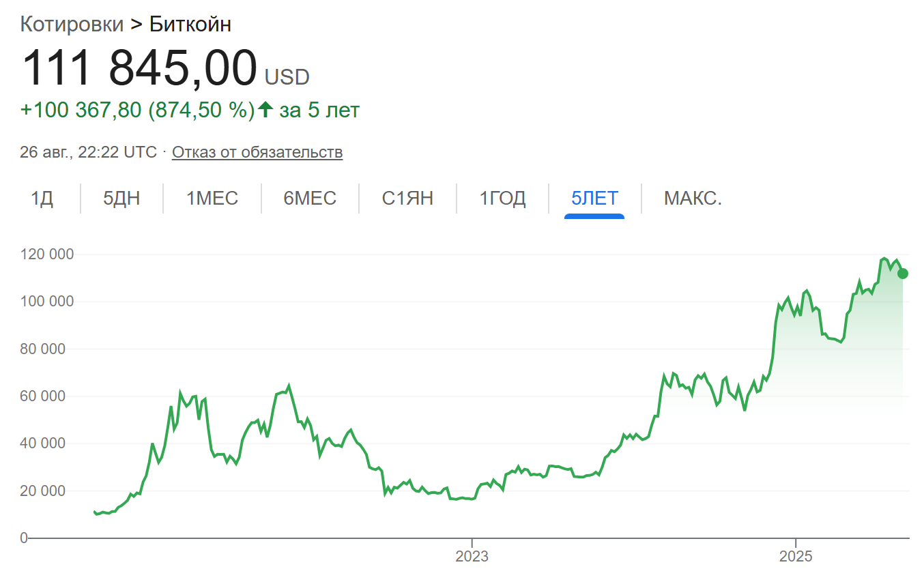Screen dimensions: 924x569
Task: Select the 1ГОД range tab
Action: coord(503,199)
